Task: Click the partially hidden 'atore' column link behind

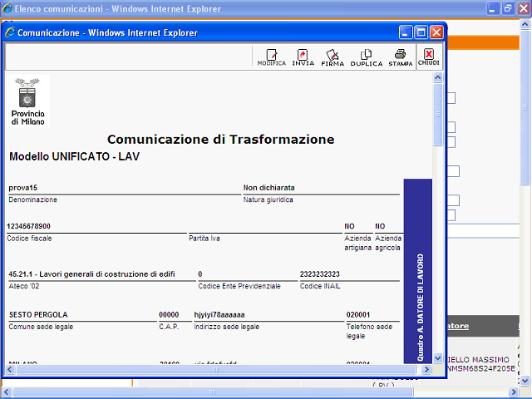Action: tap(458, 326)
